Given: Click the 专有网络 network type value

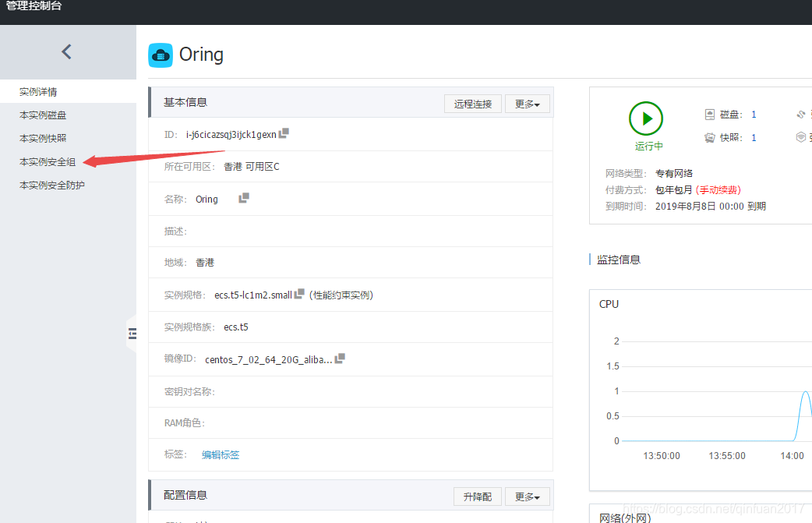Looking at the screenshot, I should coord(674,173).
